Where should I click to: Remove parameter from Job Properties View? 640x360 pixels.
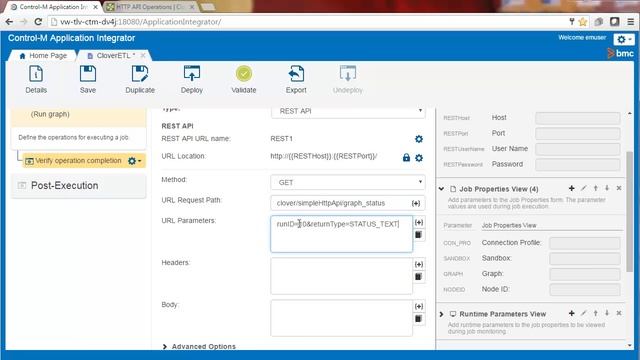619,188
